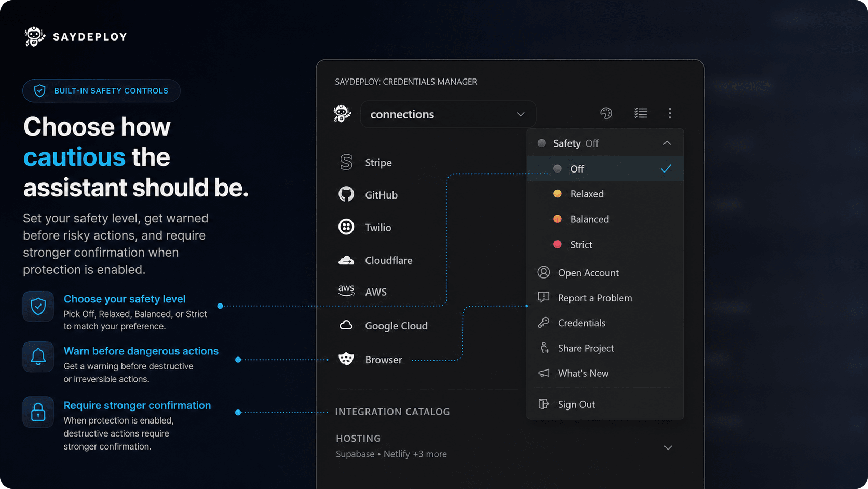868x489 pixels.
Task: Click the Share Project icon
Action: [544, 348]
